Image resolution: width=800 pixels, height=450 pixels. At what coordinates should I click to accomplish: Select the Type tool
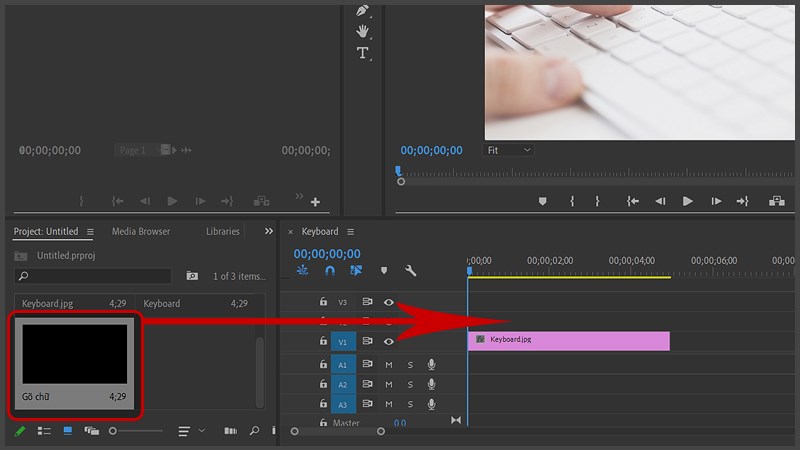[x=362, y=53]
